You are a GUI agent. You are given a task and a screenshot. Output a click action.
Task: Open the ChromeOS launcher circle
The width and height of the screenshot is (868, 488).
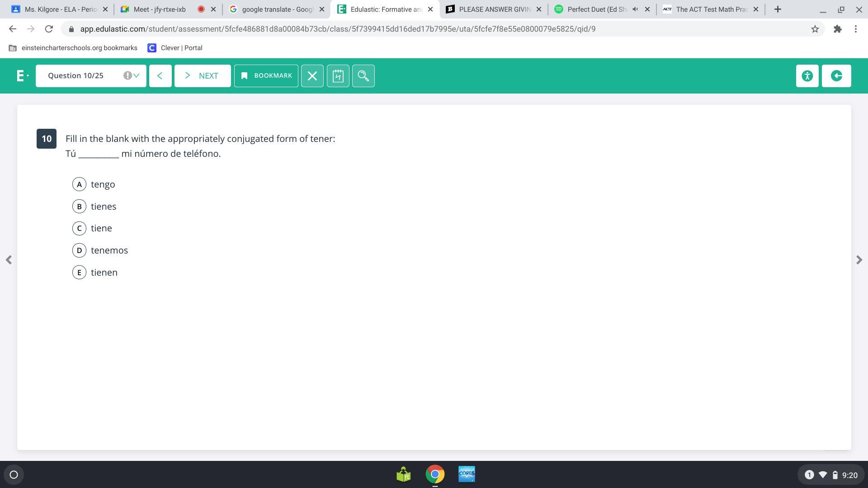click(14, 474)
